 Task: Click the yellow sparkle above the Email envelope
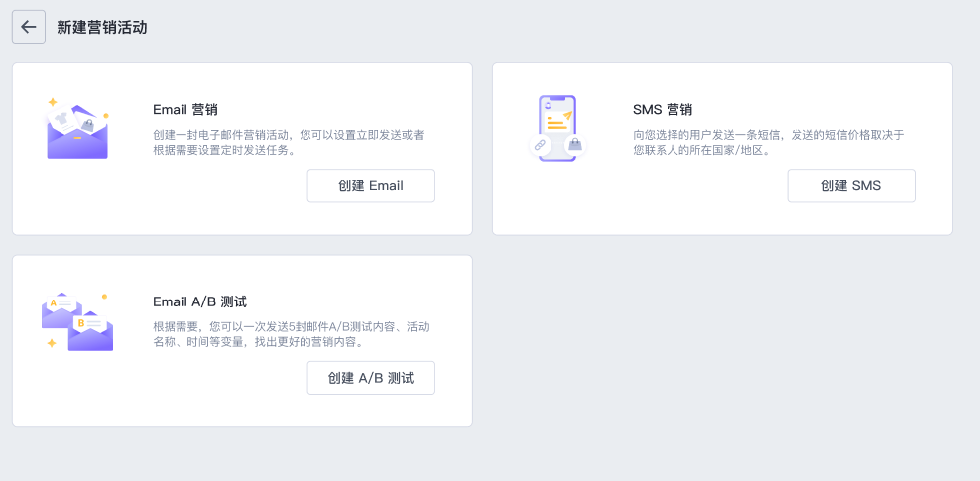click(x=52, y=102)
